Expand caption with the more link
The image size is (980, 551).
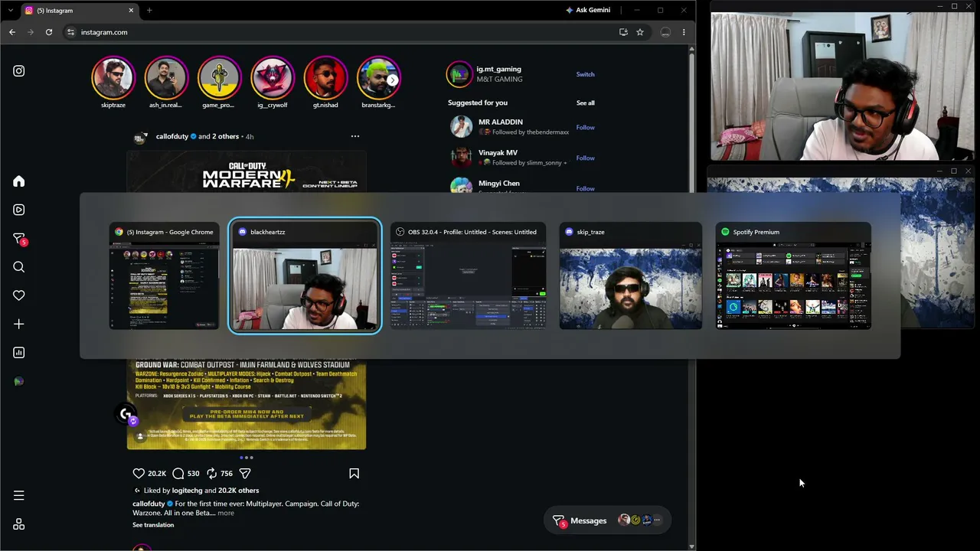tap(226, 514)
